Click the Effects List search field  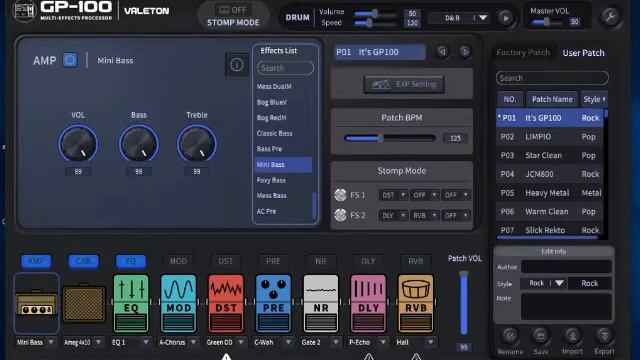(x=285, y=68)
